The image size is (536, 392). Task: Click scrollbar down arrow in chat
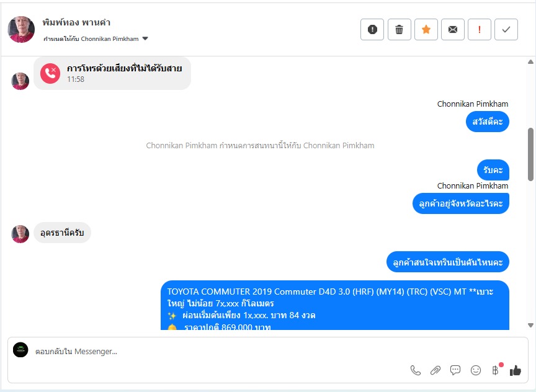(x=530, y=326)
